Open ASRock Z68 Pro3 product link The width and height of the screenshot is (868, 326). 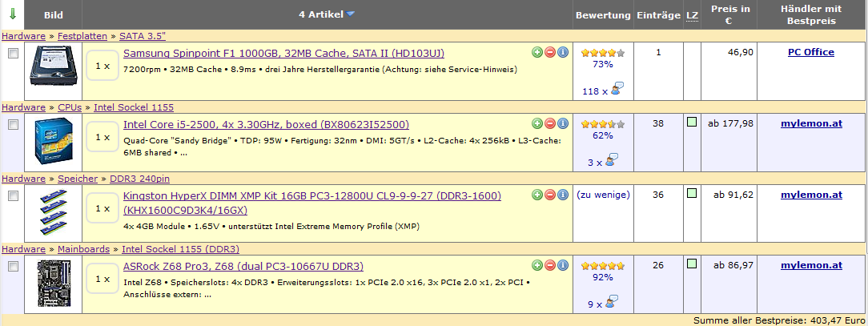[x=243, y=266]
